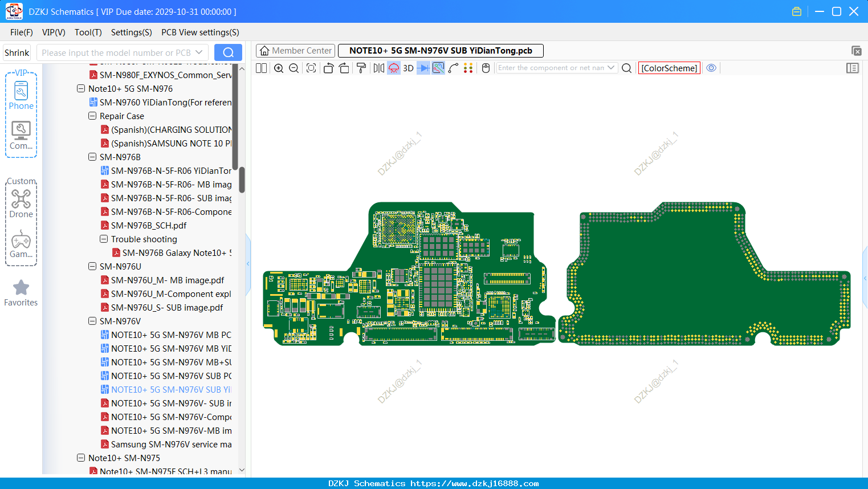Collapse the Note10+ SM-N975 node
868x489 pixels.
tap(81, 458)
